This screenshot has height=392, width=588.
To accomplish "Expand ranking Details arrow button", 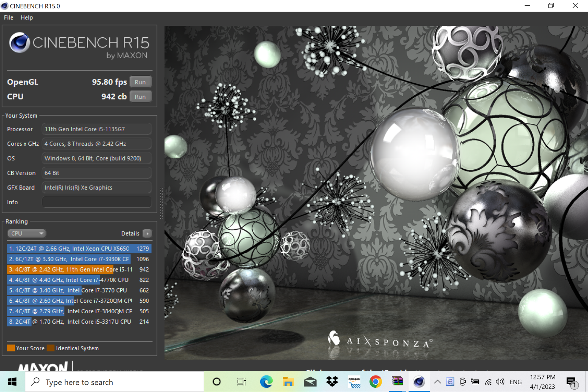I will (x=147, y=233).
